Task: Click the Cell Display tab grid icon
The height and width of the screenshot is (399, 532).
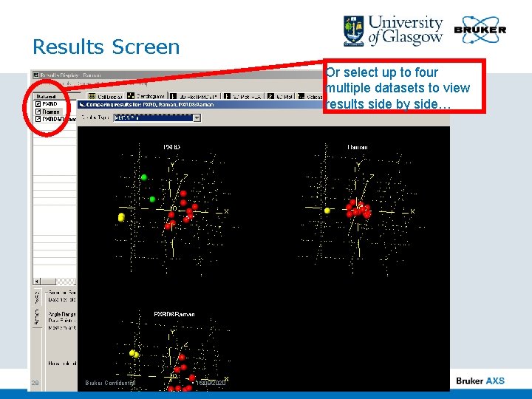Action: (92, 96)
